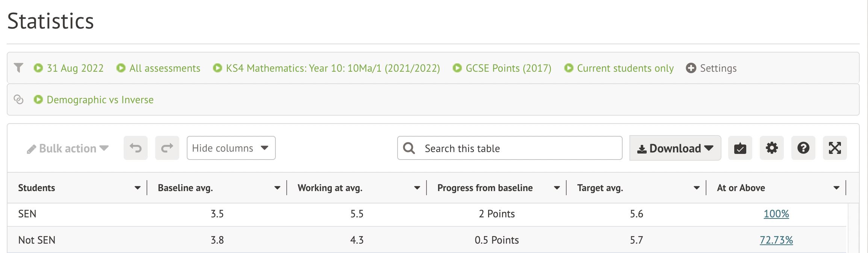Open Settings with plus icon
The height and width of the screenshot is (253, 868).
pos(711,68)
